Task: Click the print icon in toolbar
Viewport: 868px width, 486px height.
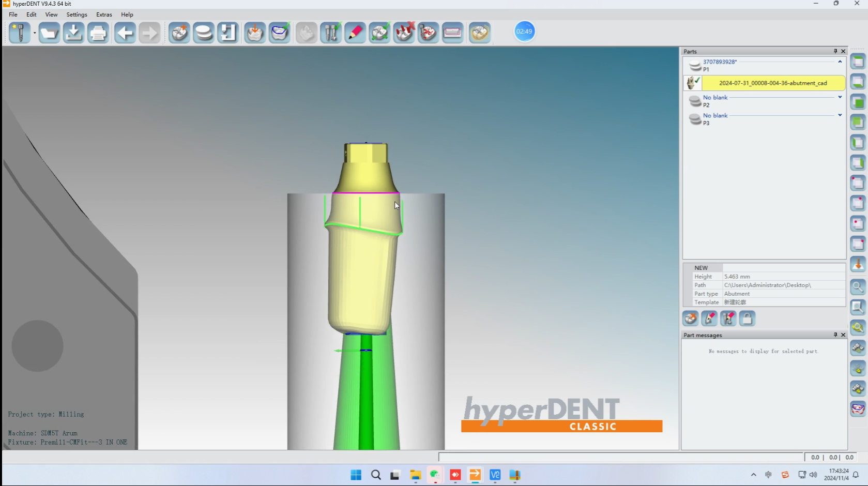Action: tap(98, 33)
